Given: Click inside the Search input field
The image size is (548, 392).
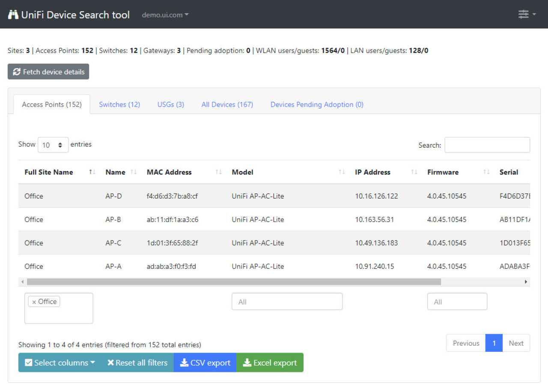Looking at the screenshot, I should [487, 145].
